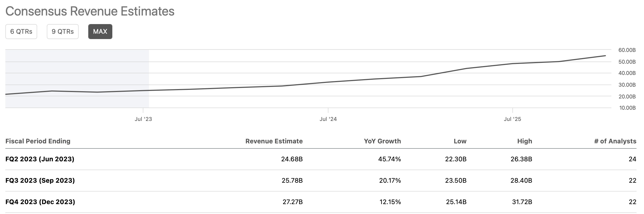The image size is (644, 214).
Task: Click the 45.74% YoY growth value
Action: 389,159
